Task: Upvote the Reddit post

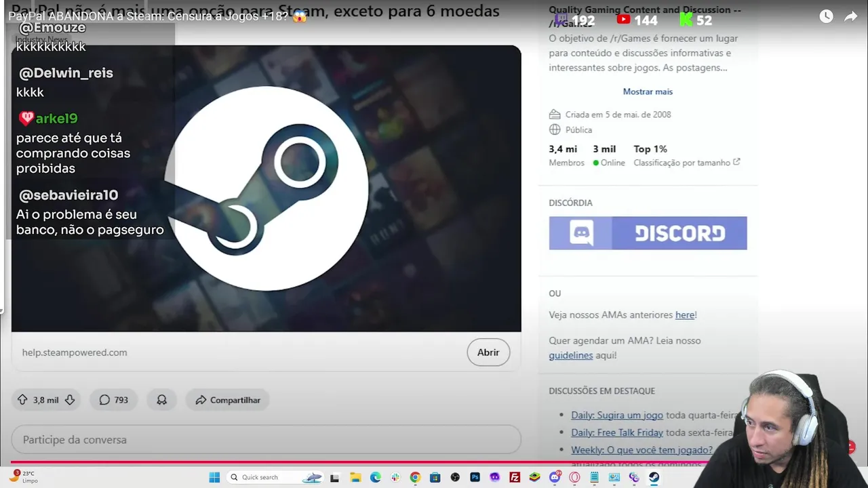Action: [22, 400]
